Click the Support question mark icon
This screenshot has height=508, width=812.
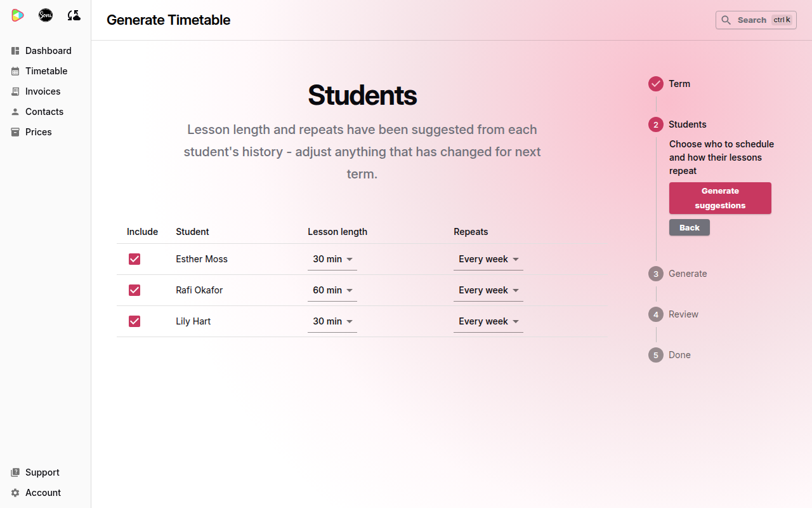coord(15,472)
